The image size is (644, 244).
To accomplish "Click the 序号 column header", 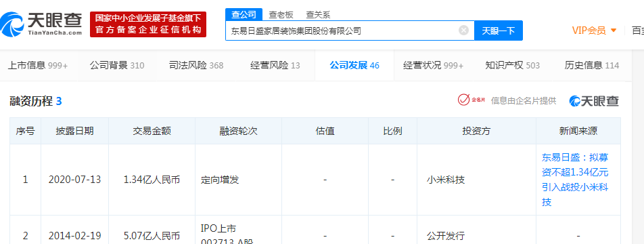I will [26, 131].
